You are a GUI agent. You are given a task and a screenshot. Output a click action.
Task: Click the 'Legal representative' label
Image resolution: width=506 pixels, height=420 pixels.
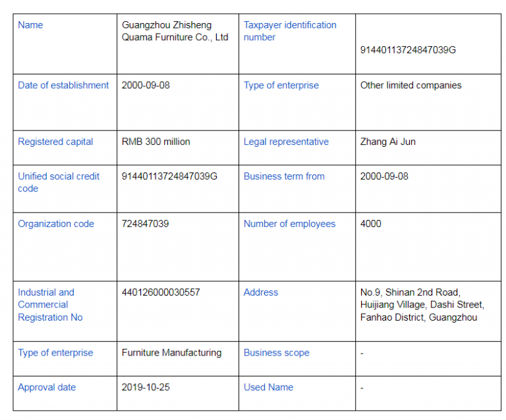pyautogui.click(x=286, y=142)
